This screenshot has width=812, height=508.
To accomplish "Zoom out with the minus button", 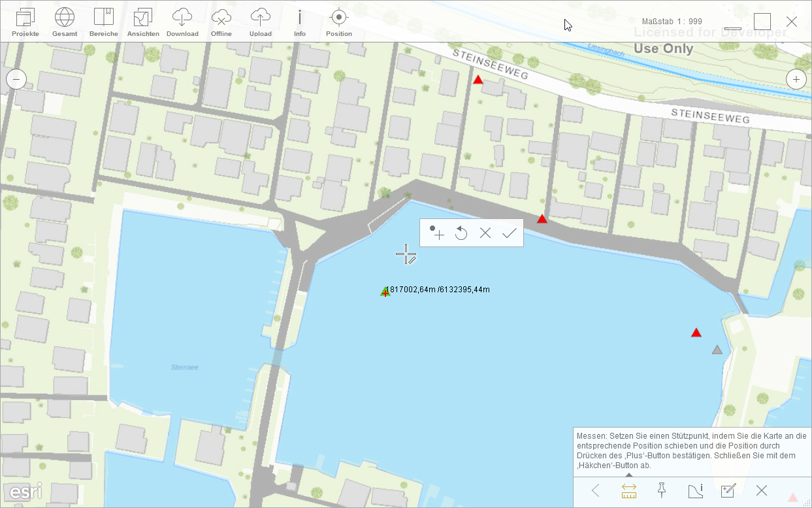I will [x=16, y=80].
